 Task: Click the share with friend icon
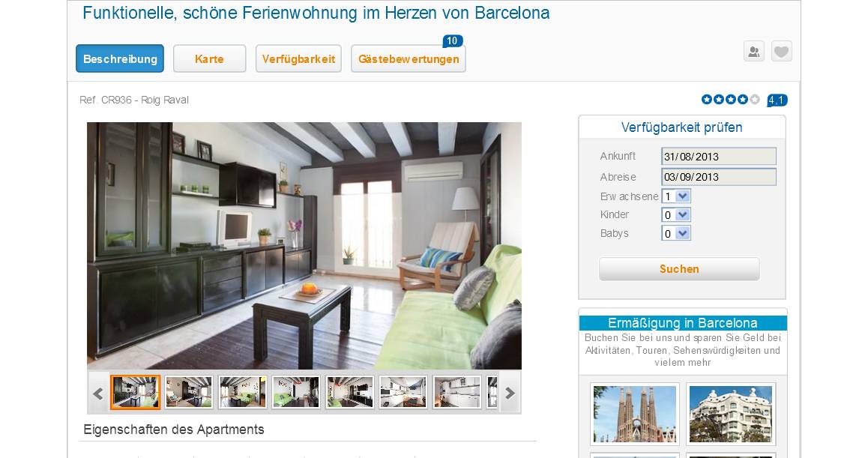click(753, 52)
